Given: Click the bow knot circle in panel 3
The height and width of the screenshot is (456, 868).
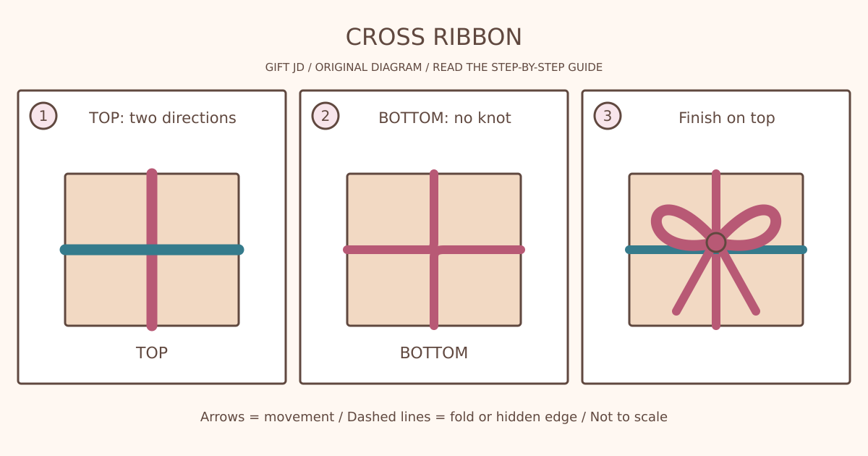Looking at the screenshot, I should 716,242.
